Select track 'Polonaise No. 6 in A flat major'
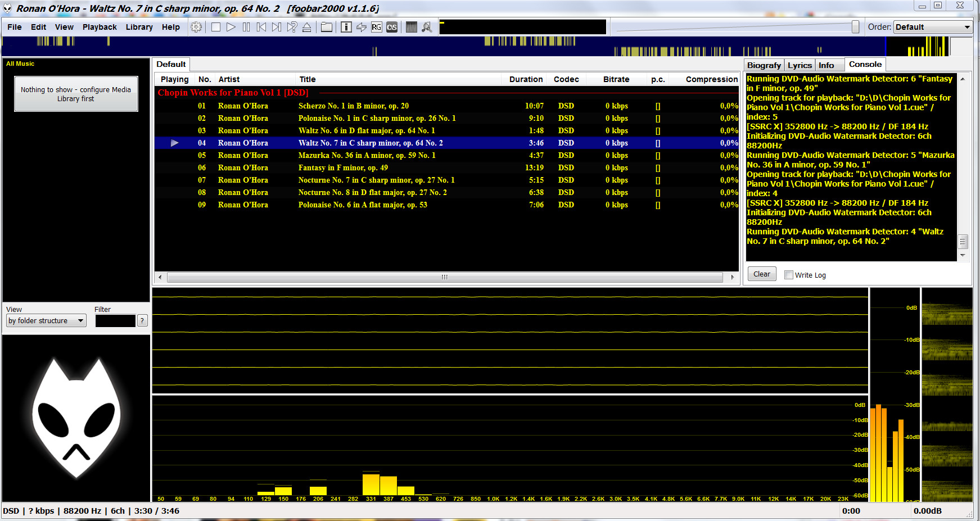 tap(363, 205)
